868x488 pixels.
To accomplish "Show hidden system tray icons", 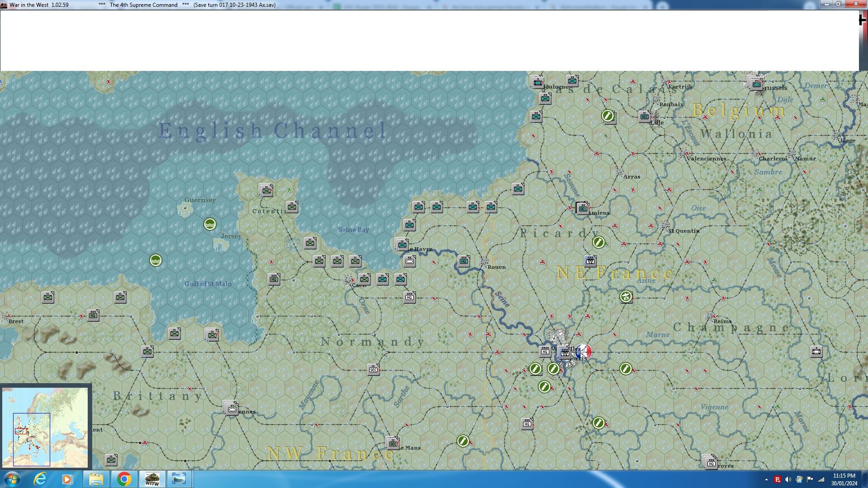I will click(x=766, y=479).
